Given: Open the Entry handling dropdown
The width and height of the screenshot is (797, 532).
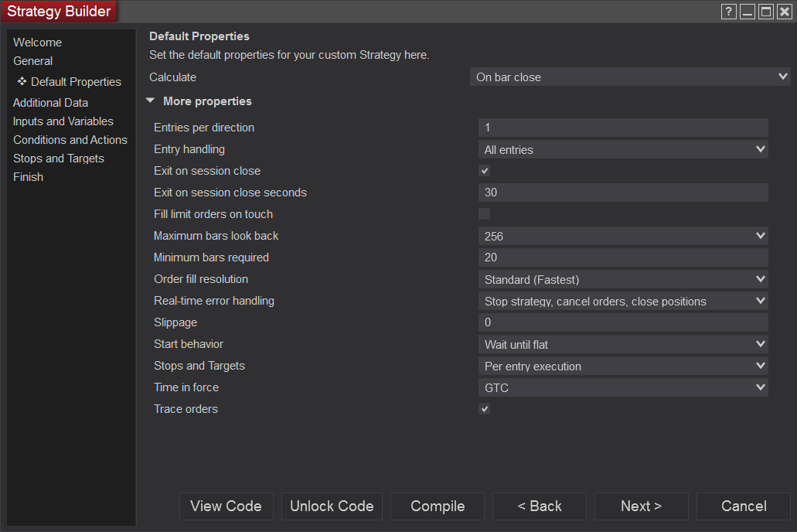Looking at the screenshot, I should [x=623, y=150].
